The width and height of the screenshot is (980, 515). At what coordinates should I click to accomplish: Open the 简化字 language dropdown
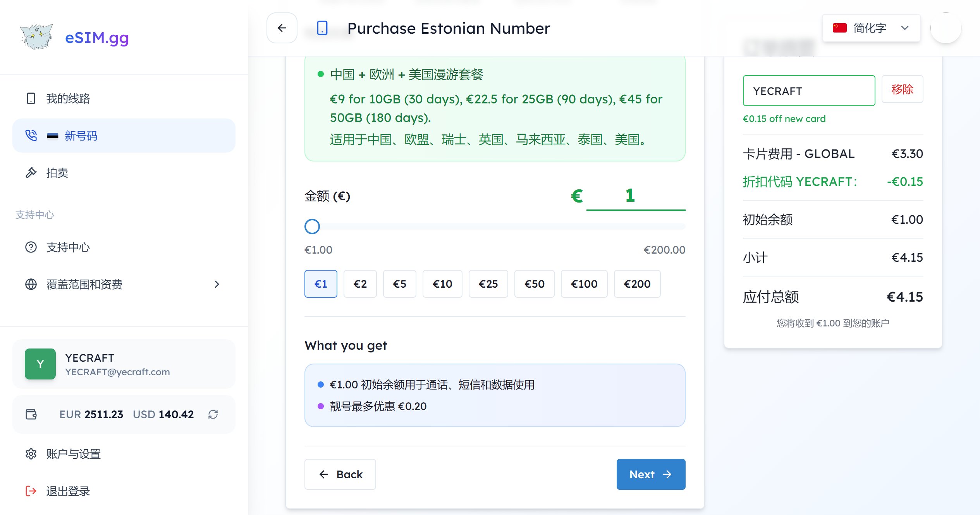tap(871, 28)
